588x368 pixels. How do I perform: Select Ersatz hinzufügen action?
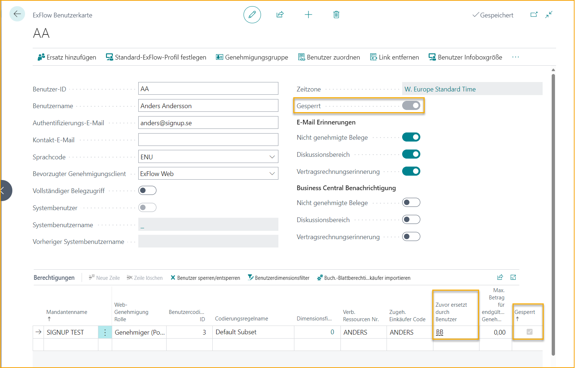point(67,57)
